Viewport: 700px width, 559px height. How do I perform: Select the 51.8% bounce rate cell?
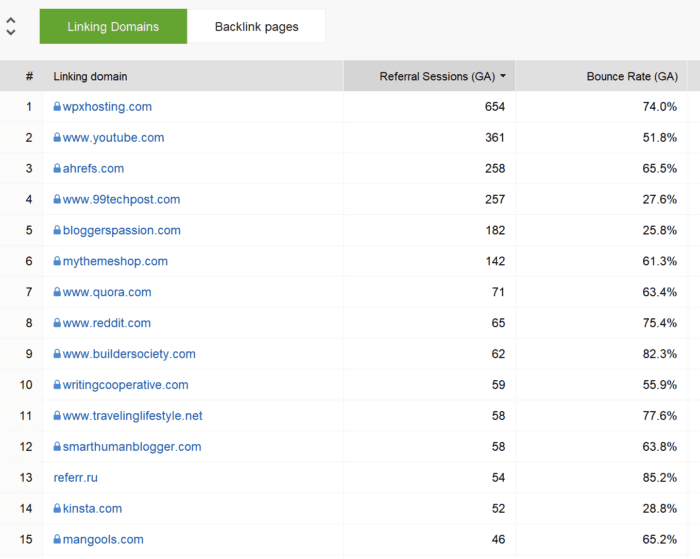(x=659, y=138)
